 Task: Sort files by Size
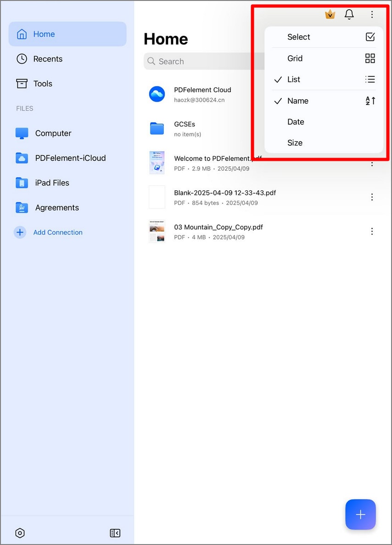point(324,142)
